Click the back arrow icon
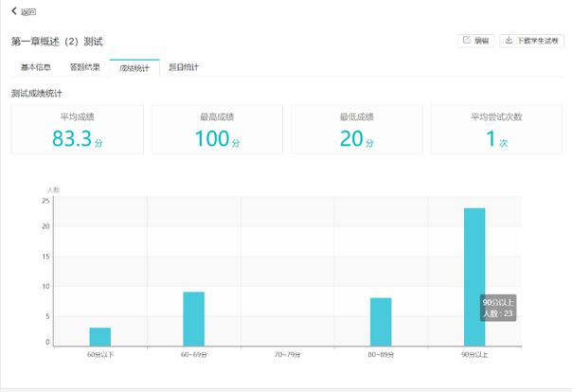572x392 pixels. (x=14, y=11)
